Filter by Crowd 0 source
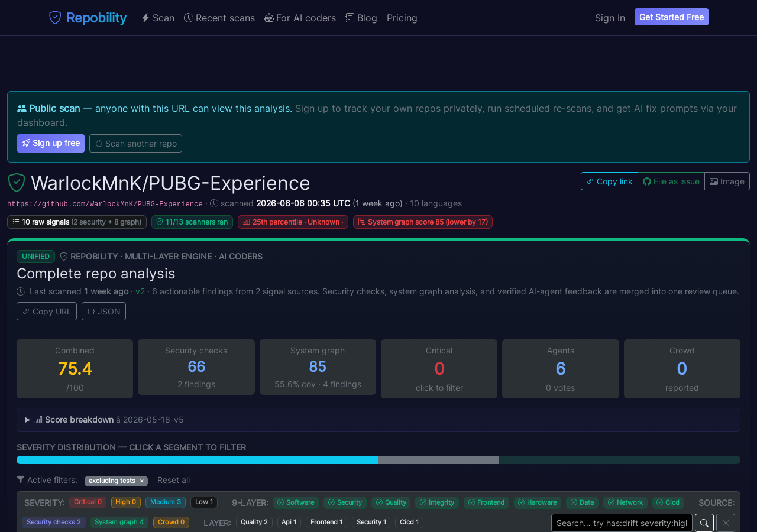Screen dimensions: 757x532 (171, 523)
